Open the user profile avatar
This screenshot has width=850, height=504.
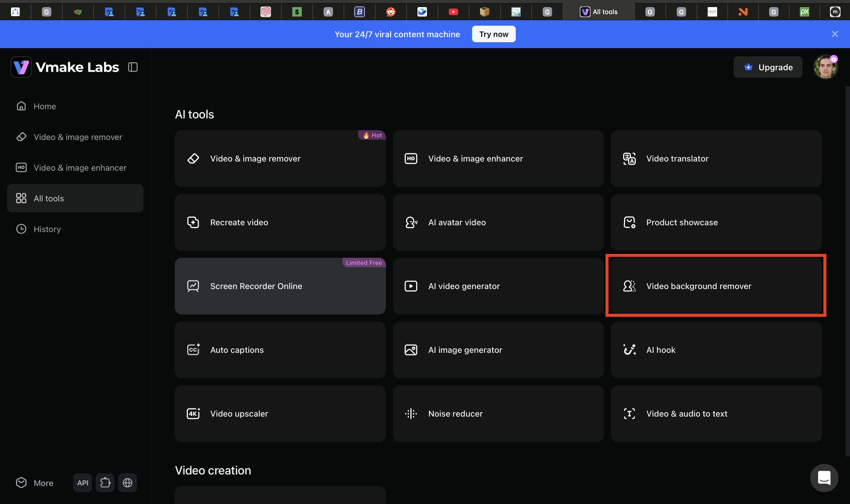pos(825,67)
